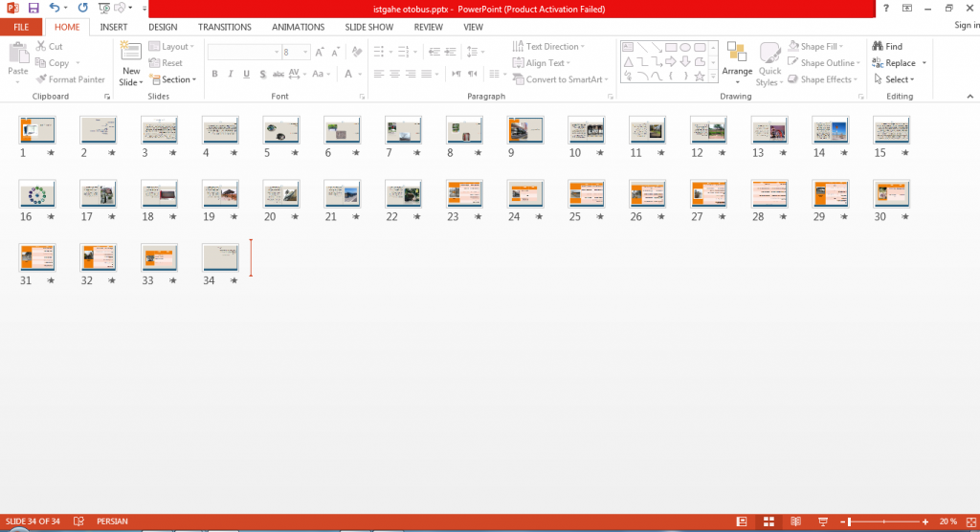Click the Save icon in quick access toolbar

33,8
